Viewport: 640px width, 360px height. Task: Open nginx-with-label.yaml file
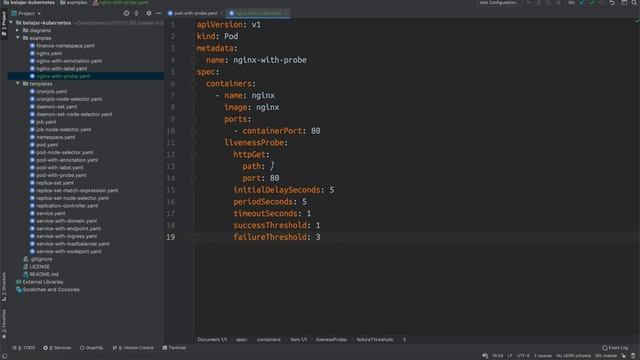(x=62, y=69)
